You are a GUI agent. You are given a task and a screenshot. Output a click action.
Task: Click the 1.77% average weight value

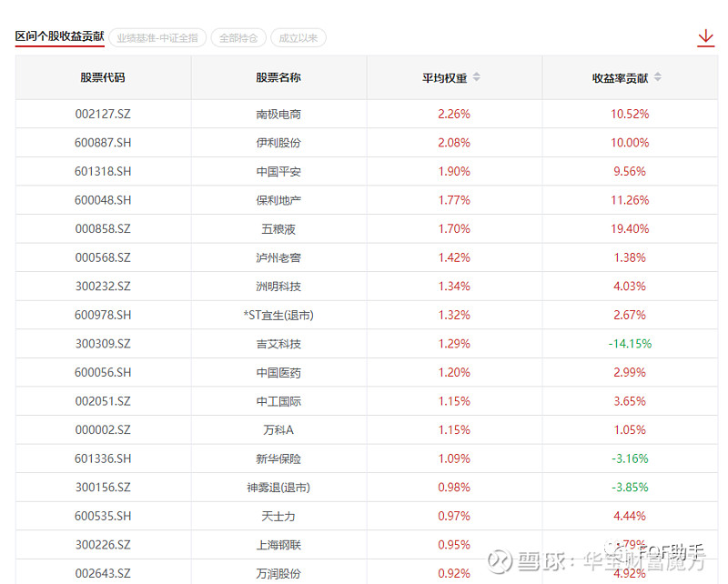click(454, 200)
